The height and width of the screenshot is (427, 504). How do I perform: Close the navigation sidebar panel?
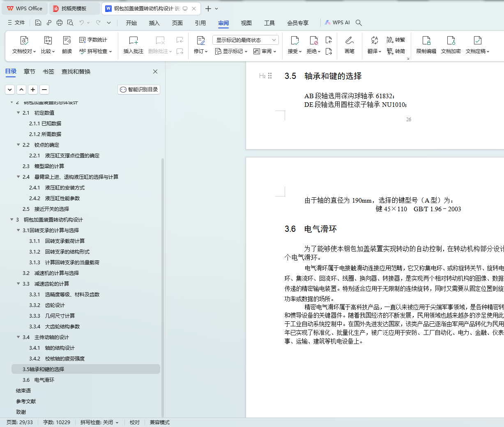coord(155,72)
